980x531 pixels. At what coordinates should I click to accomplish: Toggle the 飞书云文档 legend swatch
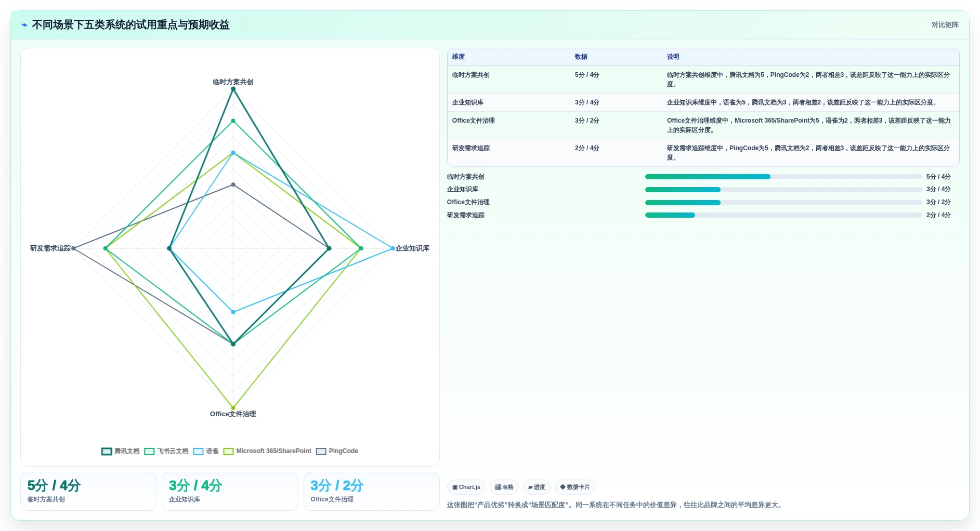[x=149, y=451]
